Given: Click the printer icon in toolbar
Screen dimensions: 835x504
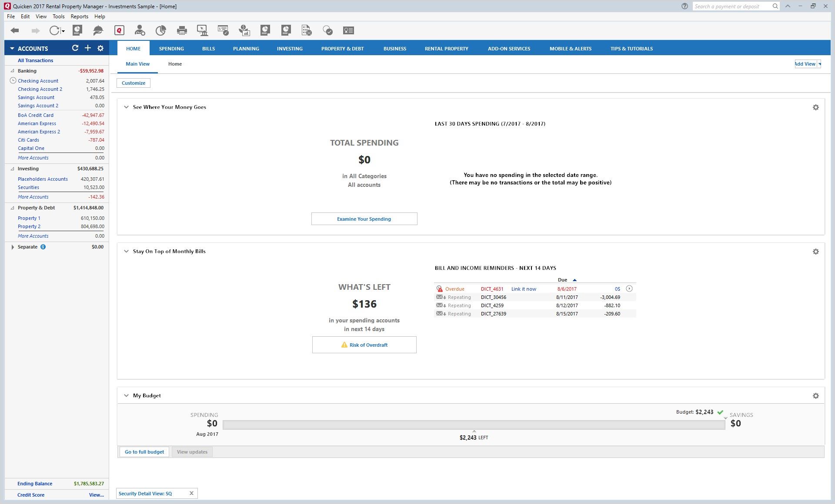Looking at the screenshot, I should point(182,30).
